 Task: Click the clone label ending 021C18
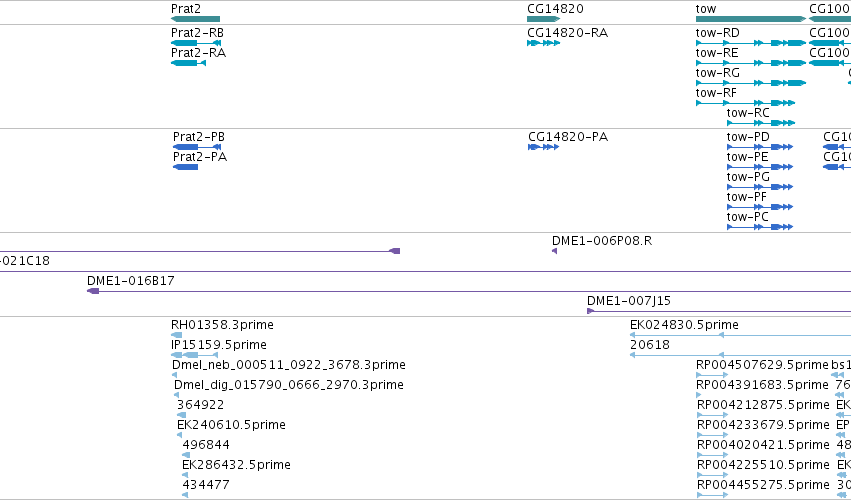pyautogui.click(x=25, y=261)
